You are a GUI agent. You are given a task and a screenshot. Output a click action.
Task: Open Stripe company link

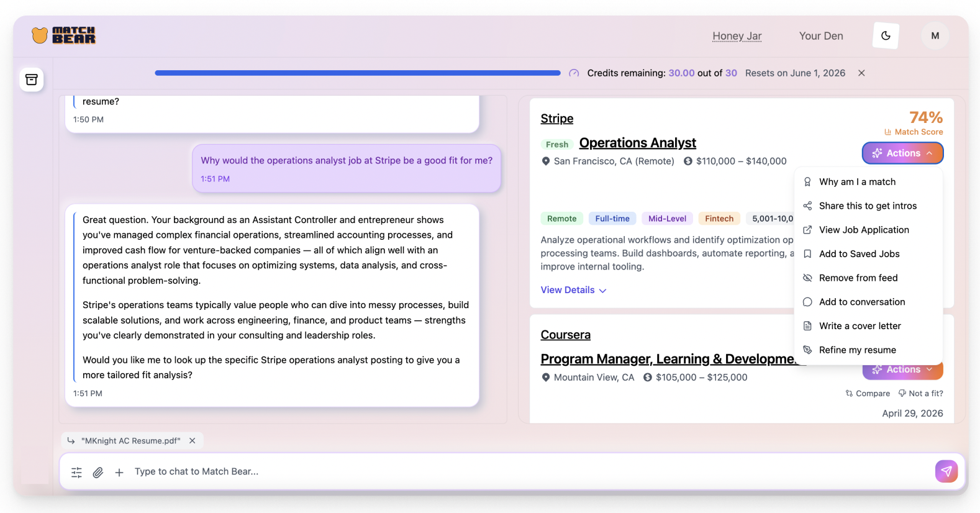tap(557, 119)
